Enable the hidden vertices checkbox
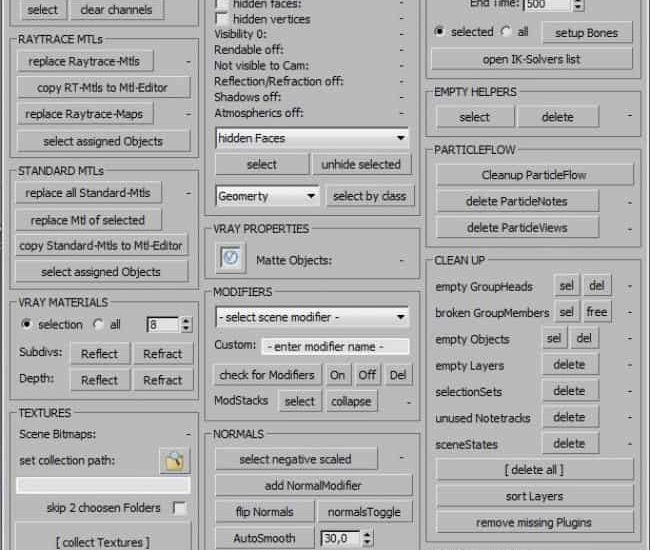650x550 pixels. (222, 19)
